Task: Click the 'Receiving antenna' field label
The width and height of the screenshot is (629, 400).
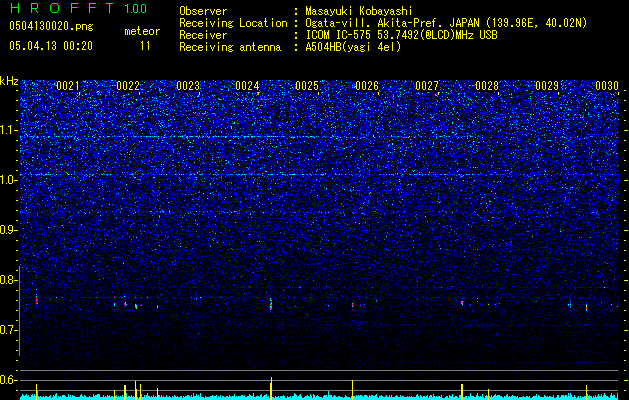Action: click(x=230, y=47)
